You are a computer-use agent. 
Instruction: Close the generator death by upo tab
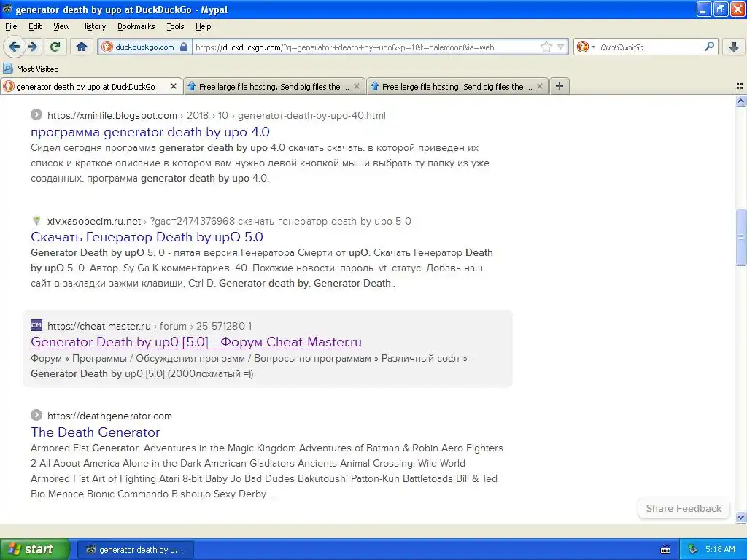click(x=174, y=86)
